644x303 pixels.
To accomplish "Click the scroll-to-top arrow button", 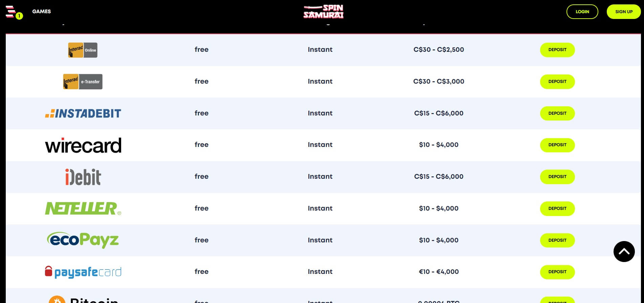I will (624, 252).
